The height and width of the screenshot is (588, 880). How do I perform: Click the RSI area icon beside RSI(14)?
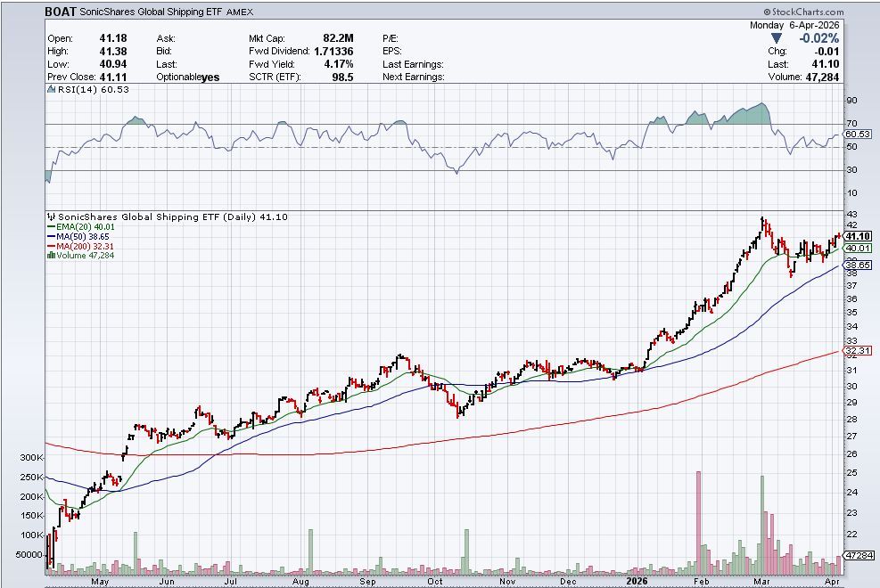pos(51,90)
